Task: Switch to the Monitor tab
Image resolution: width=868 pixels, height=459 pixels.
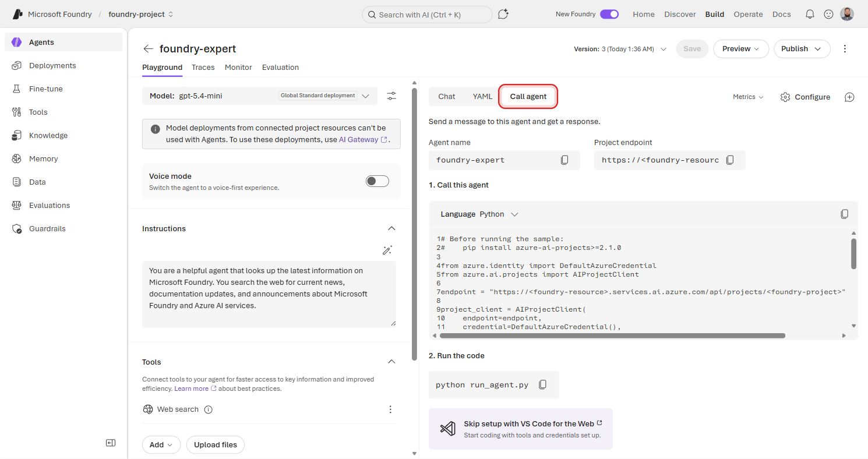Action: tap(238, 67)
